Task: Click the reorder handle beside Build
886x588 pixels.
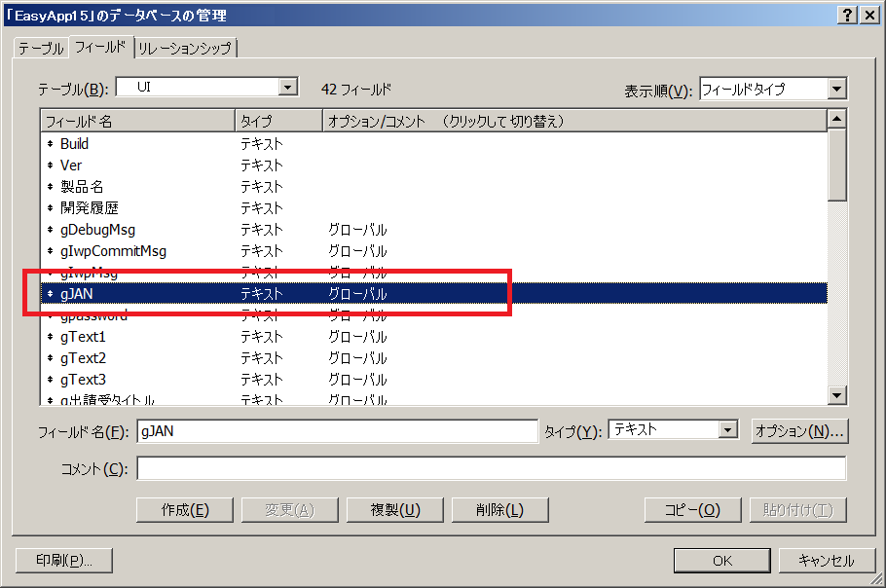Action: pos(51,144)
